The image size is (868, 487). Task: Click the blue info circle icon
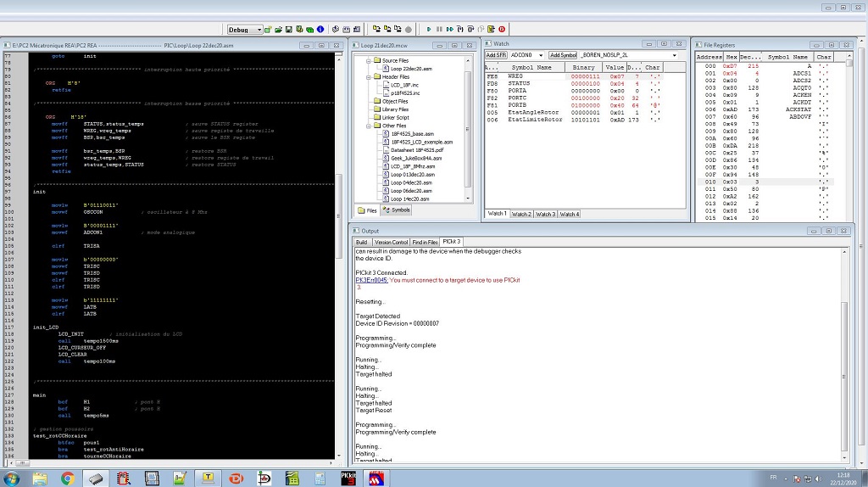320,30
